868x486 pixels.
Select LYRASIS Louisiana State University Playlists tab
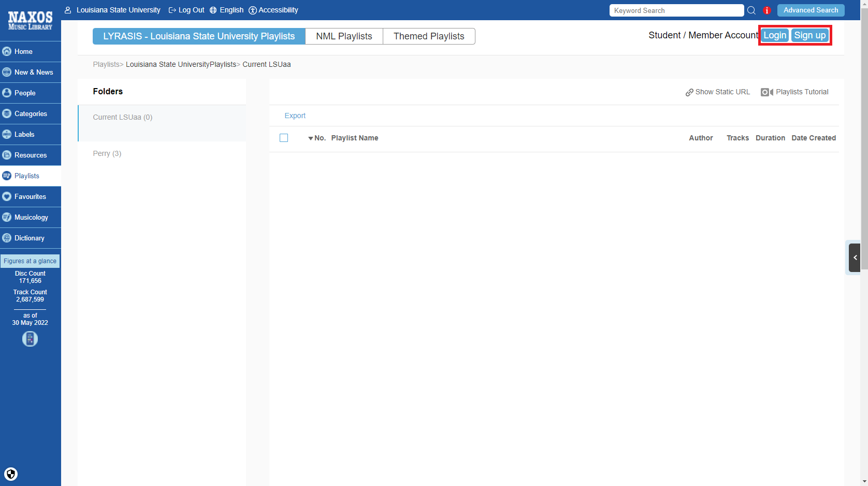(199, 36)
